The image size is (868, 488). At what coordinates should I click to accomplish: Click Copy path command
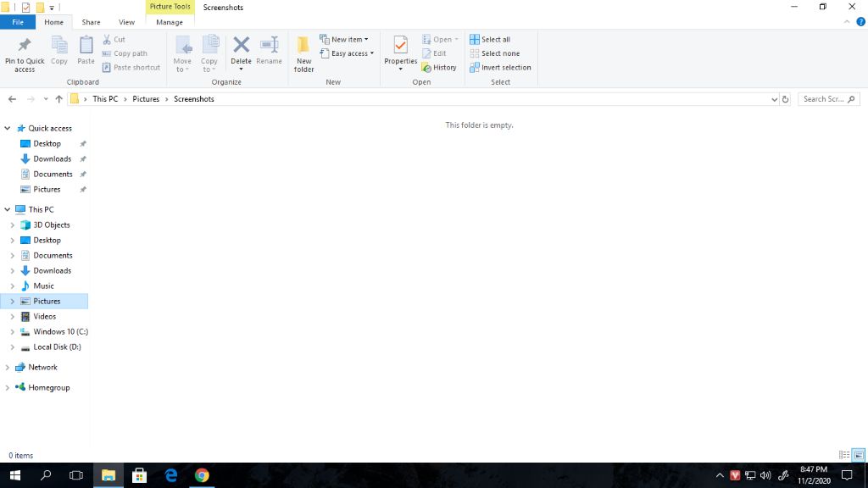click(x=125, y=53)
